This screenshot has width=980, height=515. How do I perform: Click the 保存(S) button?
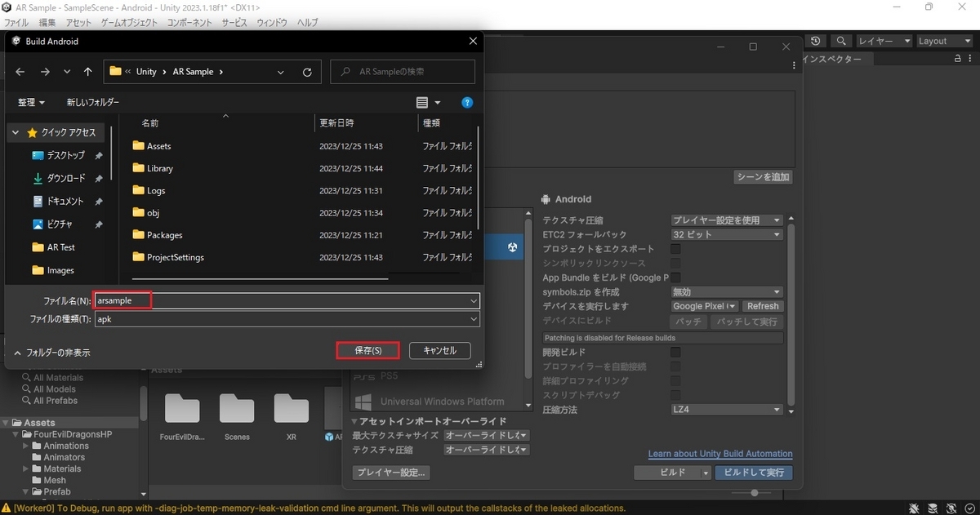367,350
